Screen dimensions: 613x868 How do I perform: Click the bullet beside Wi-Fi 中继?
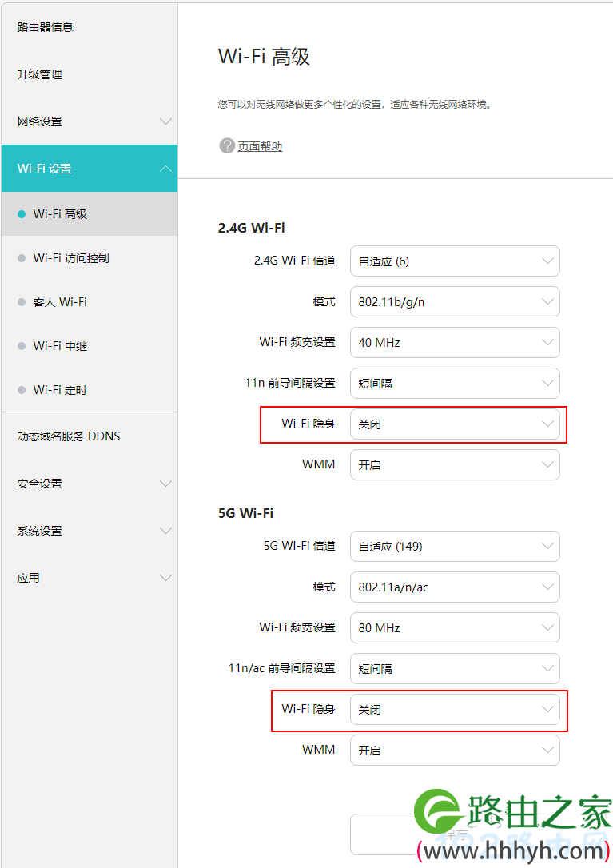(22, 345)
